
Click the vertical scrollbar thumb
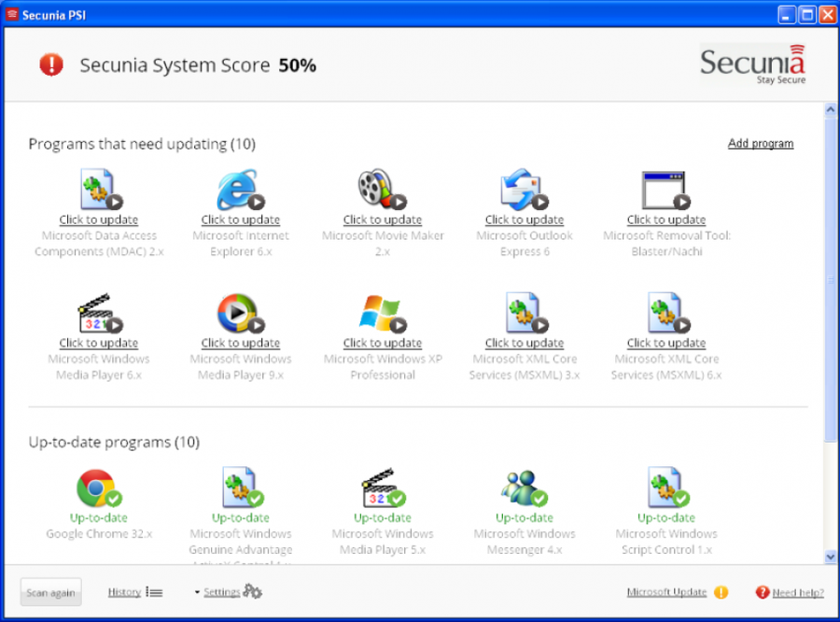(x=831, y=279)
